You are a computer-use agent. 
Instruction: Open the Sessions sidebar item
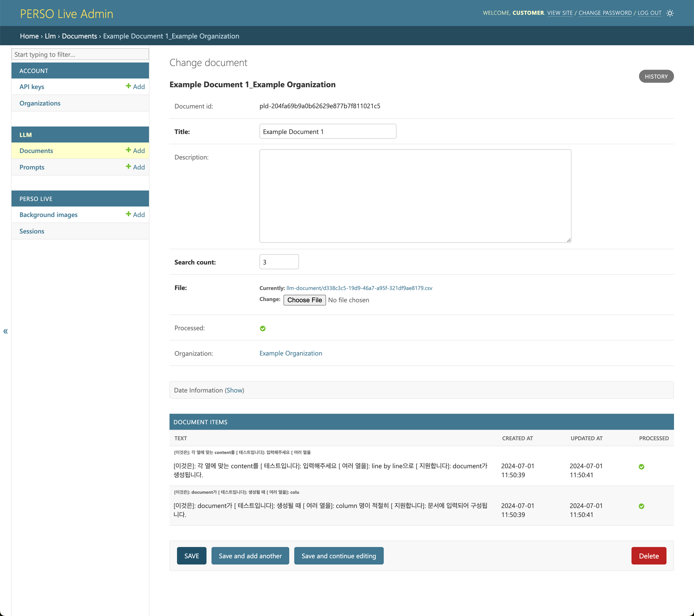coord(32,231)
